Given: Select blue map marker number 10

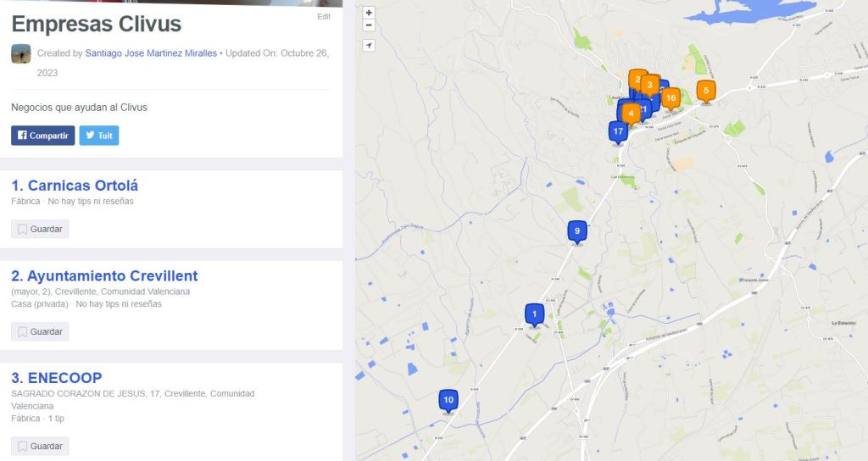Looking at the screenshot, I should pyautogui.click(x=448, y=400).
